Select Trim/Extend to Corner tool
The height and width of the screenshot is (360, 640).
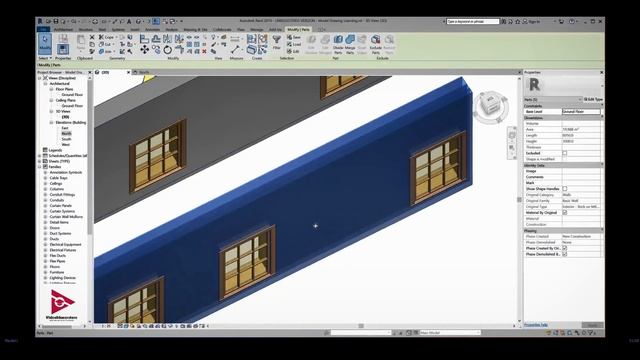click(x=179, y=50)
